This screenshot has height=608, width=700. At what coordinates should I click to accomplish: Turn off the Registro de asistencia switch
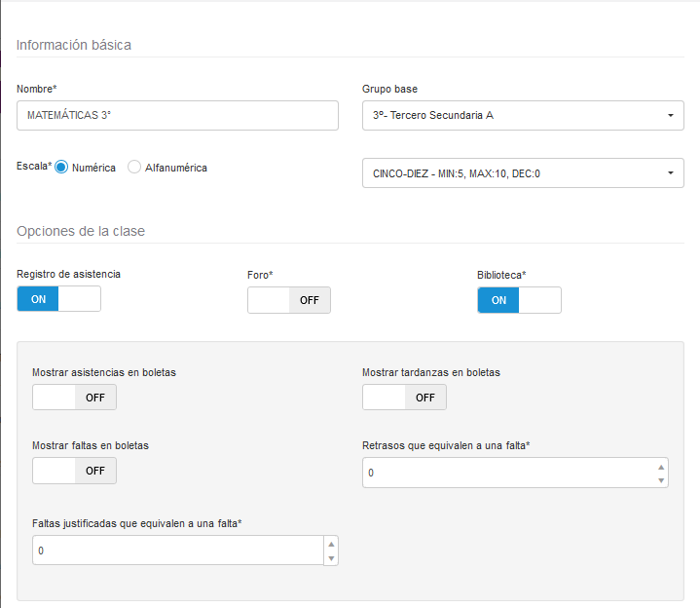point(58,299)
